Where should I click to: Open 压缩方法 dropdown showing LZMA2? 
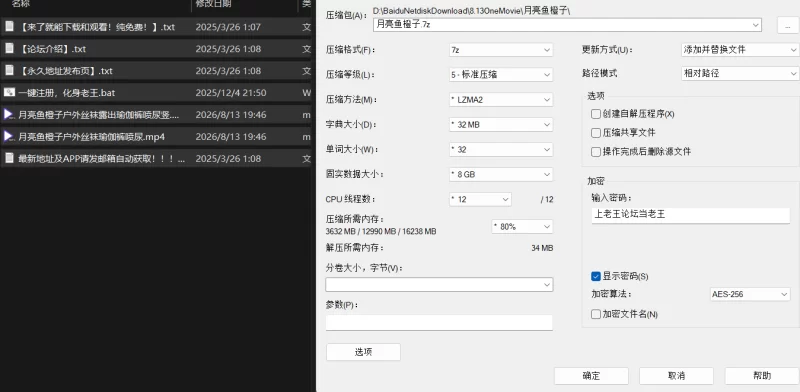501,100
